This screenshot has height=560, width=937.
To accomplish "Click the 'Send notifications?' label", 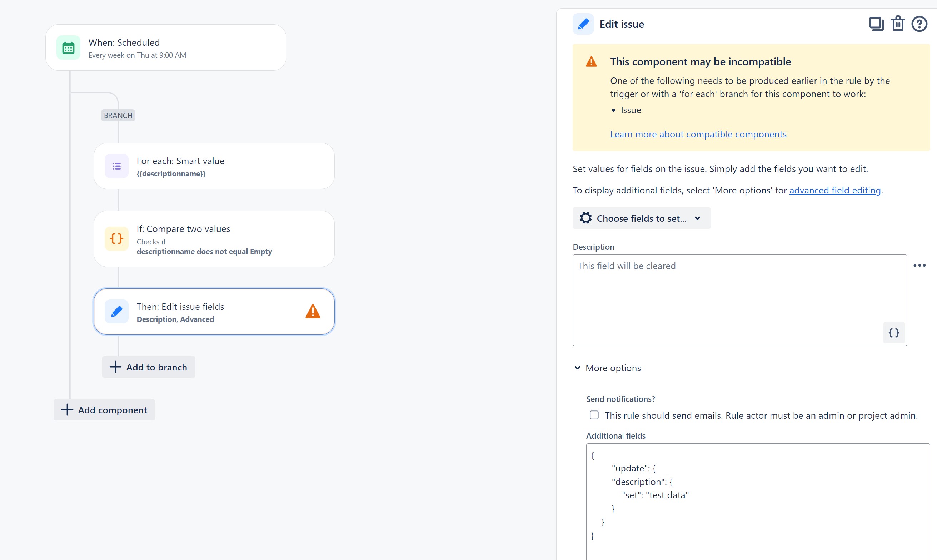I will point(620,399).
